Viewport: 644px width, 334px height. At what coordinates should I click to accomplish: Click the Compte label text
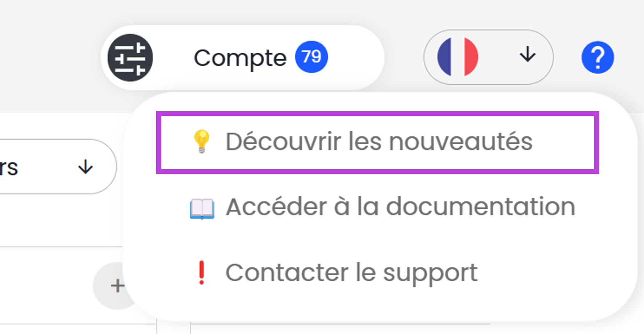pos(240,58)
